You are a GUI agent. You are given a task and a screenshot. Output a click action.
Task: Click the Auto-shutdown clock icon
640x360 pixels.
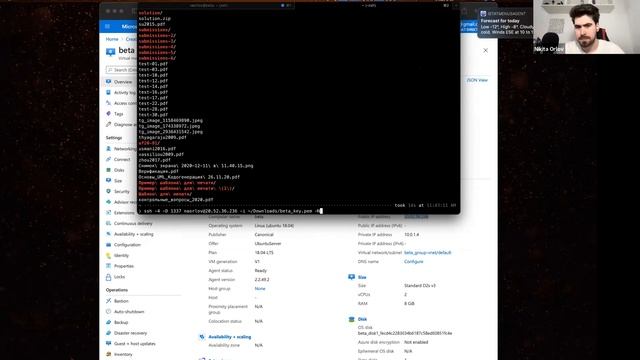109,311
